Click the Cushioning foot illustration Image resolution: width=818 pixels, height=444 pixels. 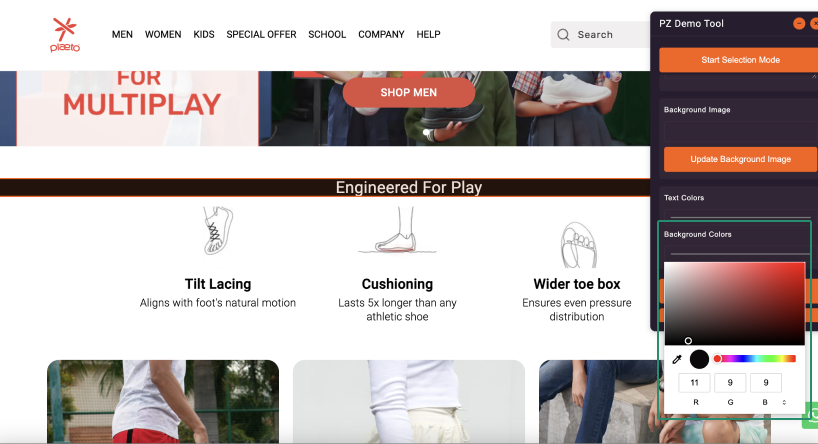(x=398, y=231)
